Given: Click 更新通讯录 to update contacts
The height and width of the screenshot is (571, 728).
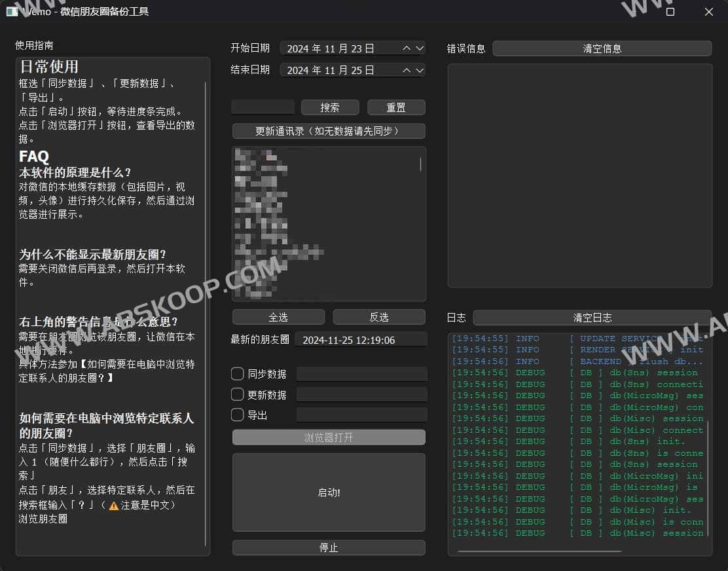Looking at the screenshot, I should click(328, 131).
